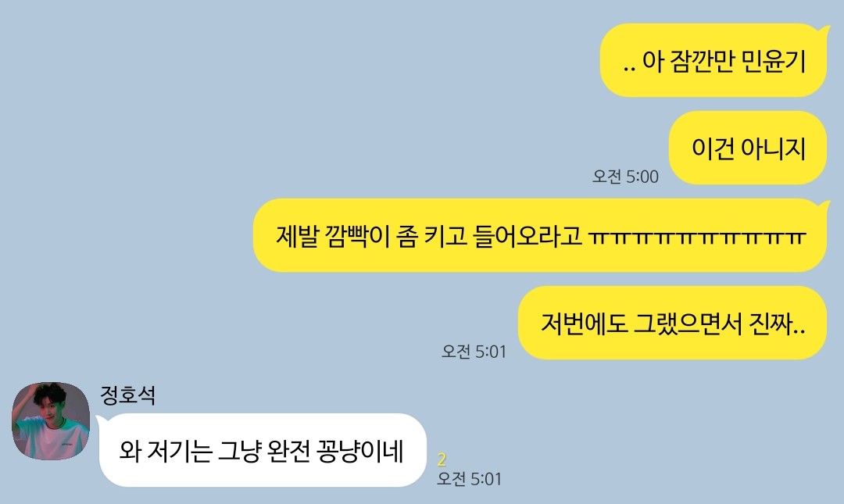Click the 오전 5:00 timestamp
Image resolution: width=844 pixels, height=504 pixels.
[x=625, y=177]
